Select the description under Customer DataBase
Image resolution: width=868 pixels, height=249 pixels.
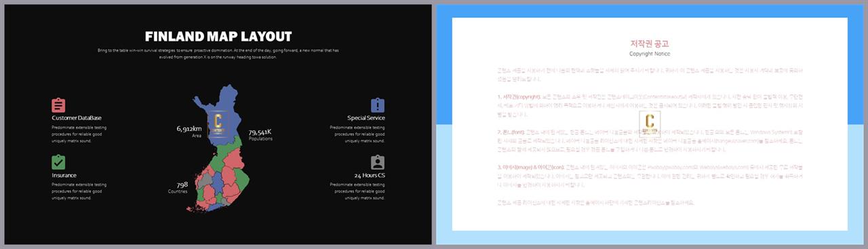point(79,134)
